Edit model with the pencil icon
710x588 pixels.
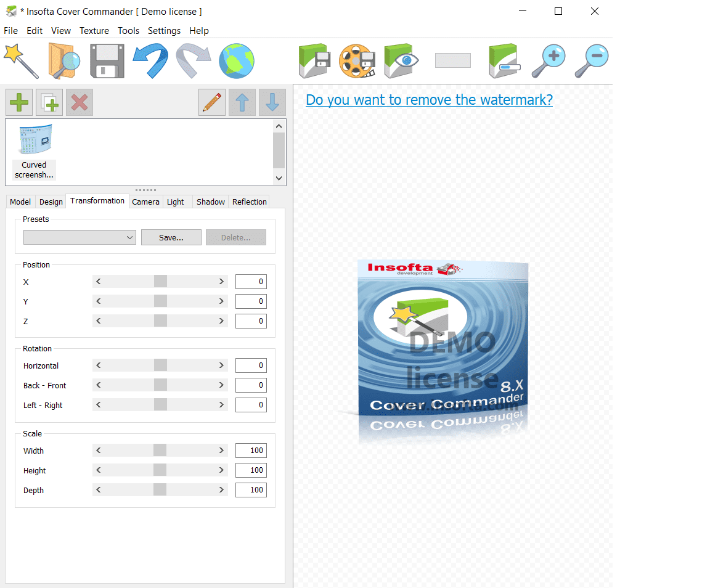point(212,102)
